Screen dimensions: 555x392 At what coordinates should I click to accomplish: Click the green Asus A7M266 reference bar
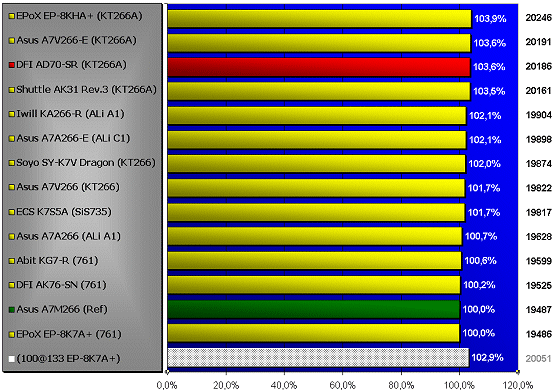point(314,309)
